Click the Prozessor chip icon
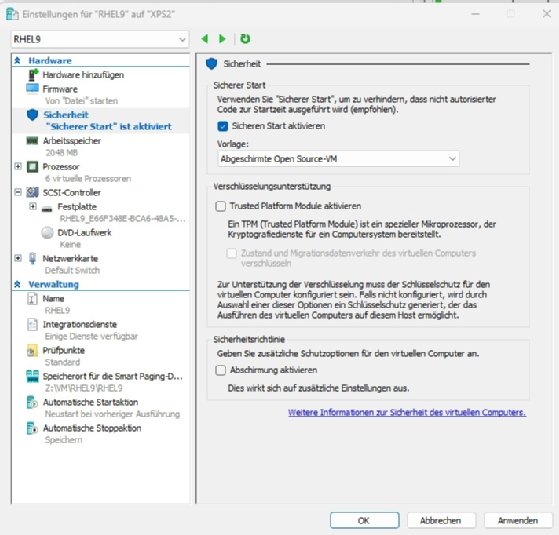The height and width of the screenshot is (535, 559). coord(32,166)
